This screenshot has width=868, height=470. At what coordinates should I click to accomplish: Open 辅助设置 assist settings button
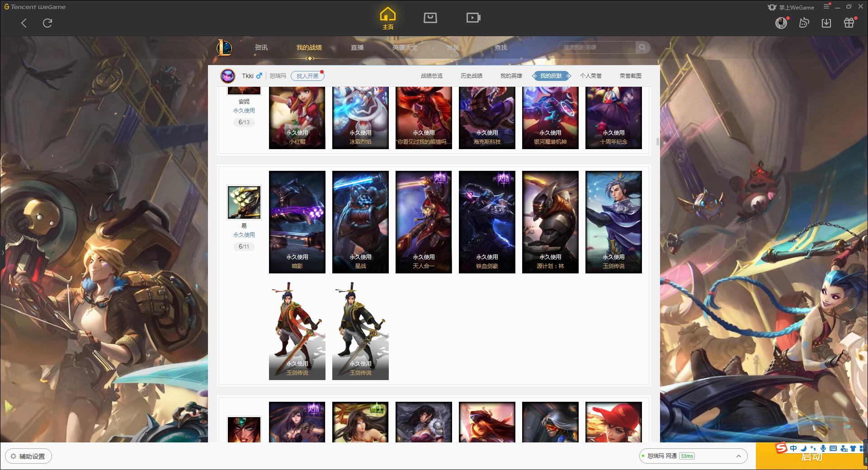[x=28, y=456]
